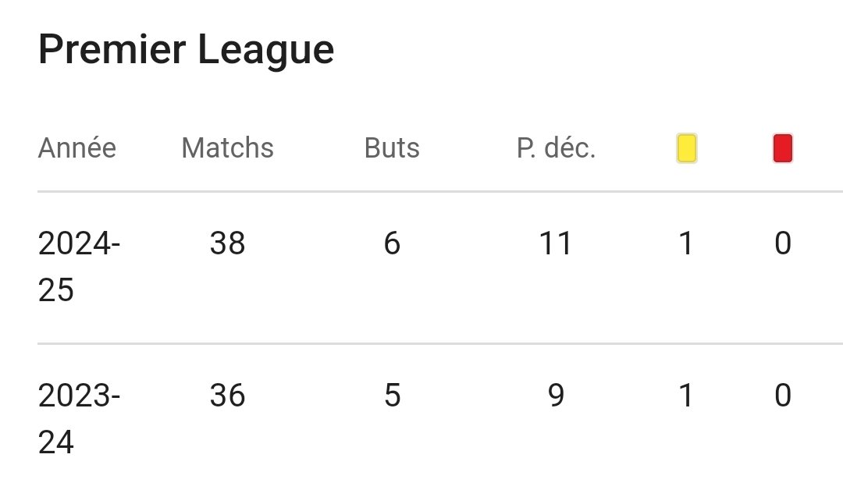843x504 pixels.
Task: Click the P. déc. column header
Action: pyautogui.click(x=556, y=147)
